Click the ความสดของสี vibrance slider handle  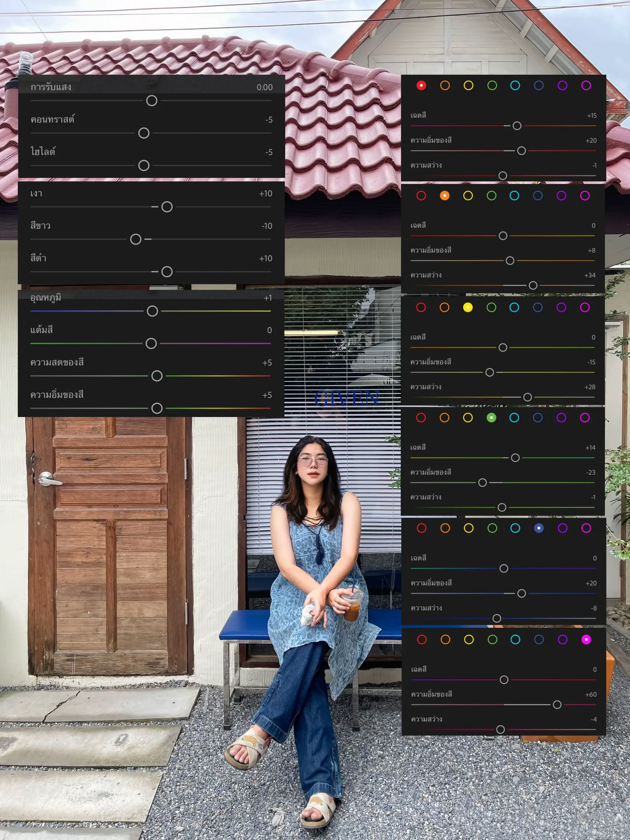pos(157,376)
